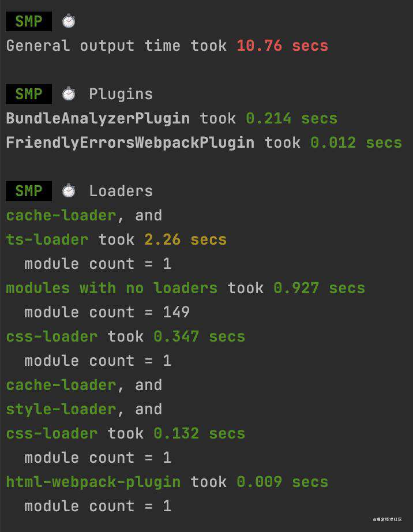The width and height of the screenshot is (413, 532).
Task: Click the SMP badge beside Loaders
Action: (29, 190)
